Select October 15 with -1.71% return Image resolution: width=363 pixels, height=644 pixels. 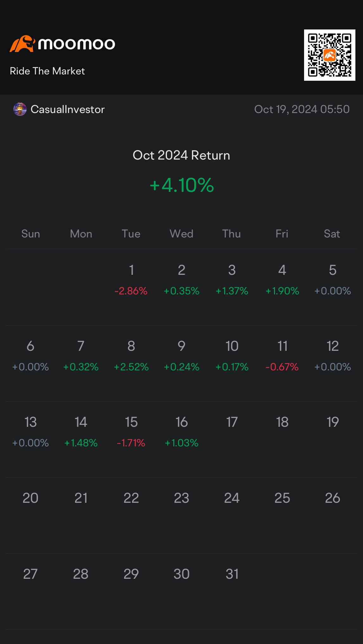click(131, 432)
